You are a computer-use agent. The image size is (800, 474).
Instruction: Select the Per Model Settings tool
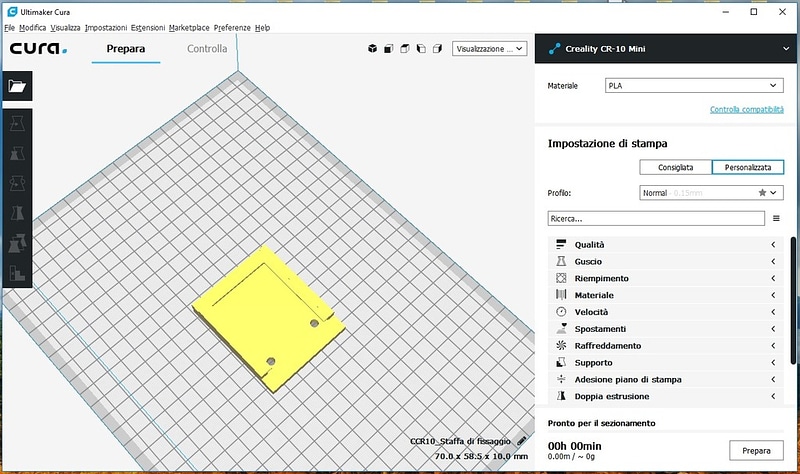pyautogui.click(x=17, y=243)
